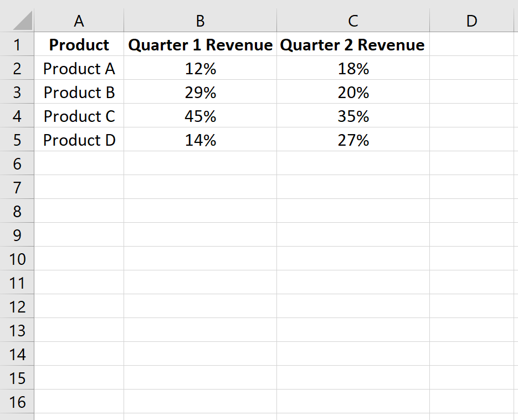Click the cell containing 29%
Image resolution: width=518 pixels, height=420 pixels.
point(200,91)
